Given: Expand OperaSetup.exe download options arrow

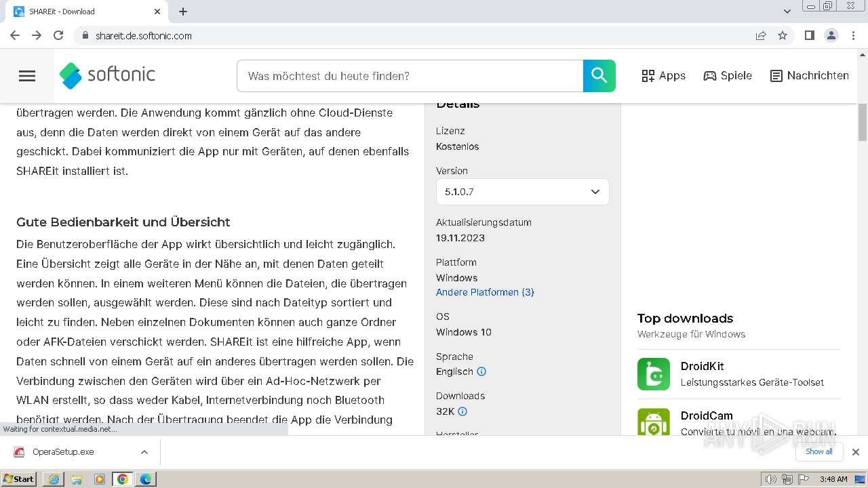Looking at the screenshot, I should coord(144,452).
